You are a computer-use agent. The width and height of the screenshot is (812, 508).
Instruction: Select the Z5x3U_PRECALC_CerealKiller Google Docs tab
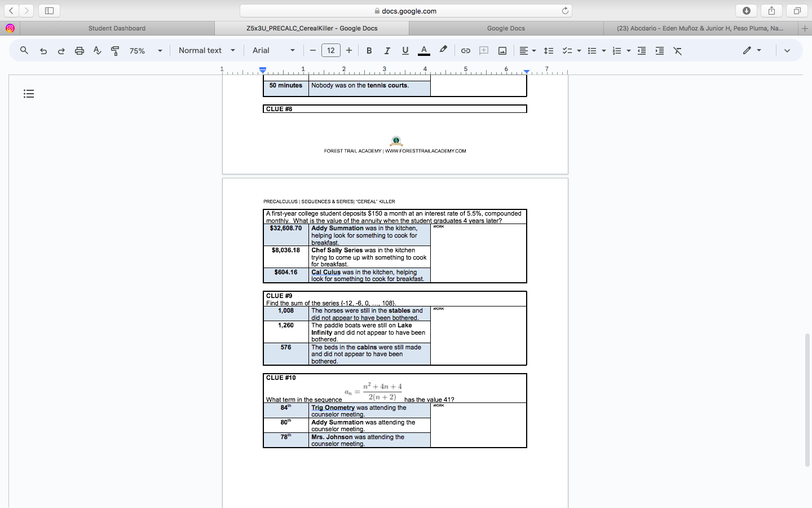click(x=312, y=28)
